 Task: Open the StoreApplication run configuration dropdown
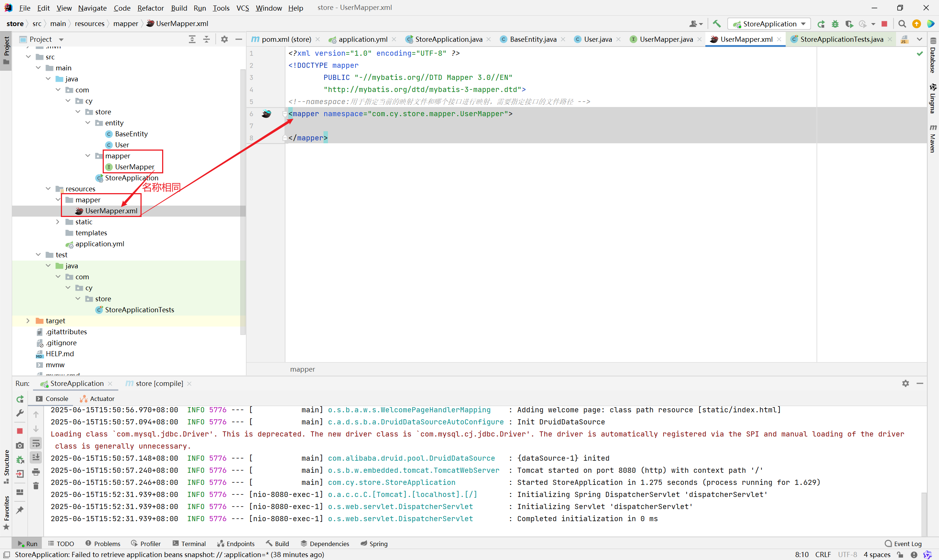769,24
